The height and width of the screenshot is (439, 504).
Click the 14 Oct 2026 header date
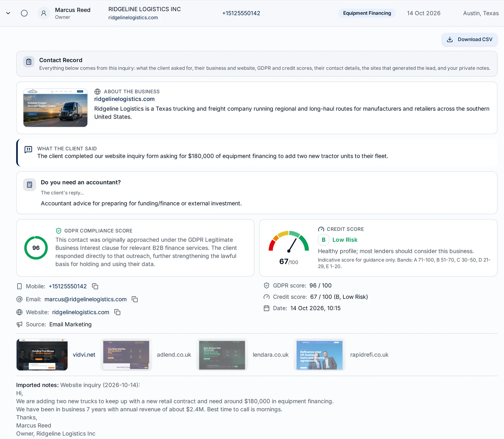click(424, 13)
